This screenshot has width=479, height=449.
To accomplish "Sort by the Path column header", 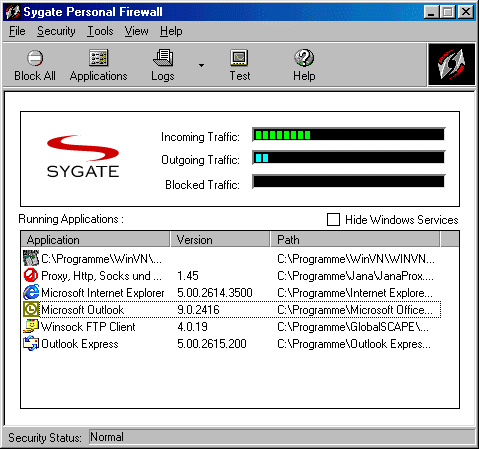I will click(356, 240).
